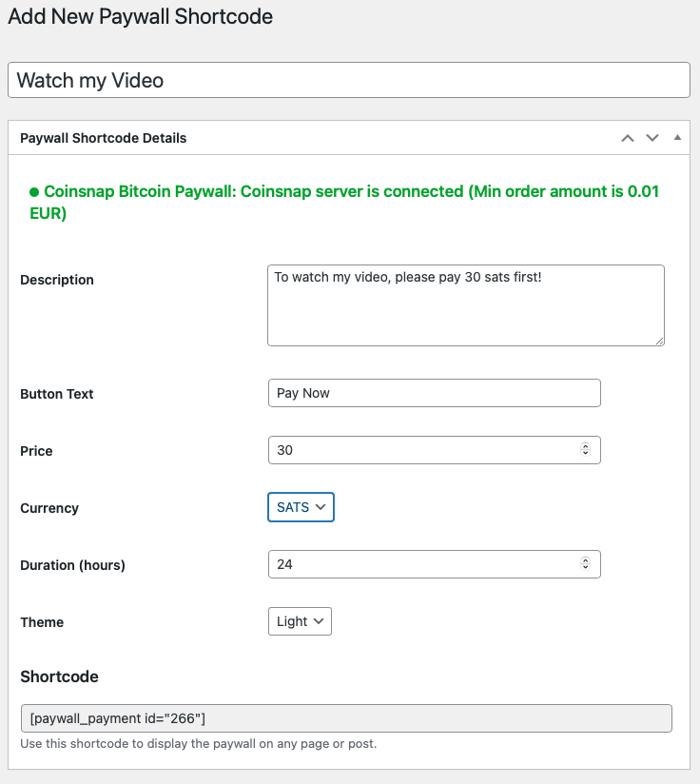Click the move-up arrow on Paywall Shortcode Details
The image size is (700, 784).
(627, 138)
